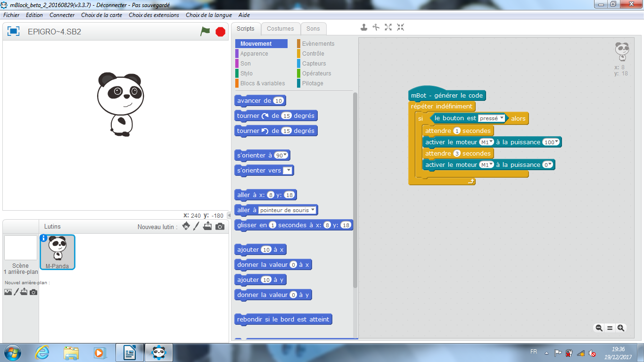Click the camera icon to capture a backdrop

click(33, 292)
